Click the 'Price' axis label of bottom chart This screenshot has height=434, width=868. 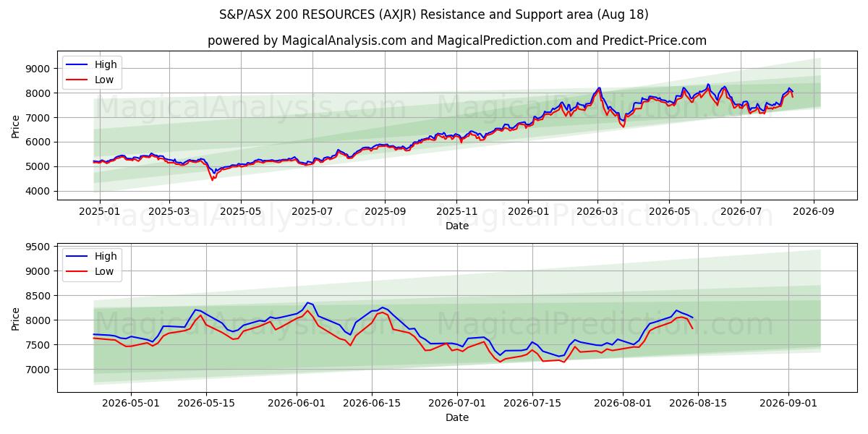[x=16, y=318]
